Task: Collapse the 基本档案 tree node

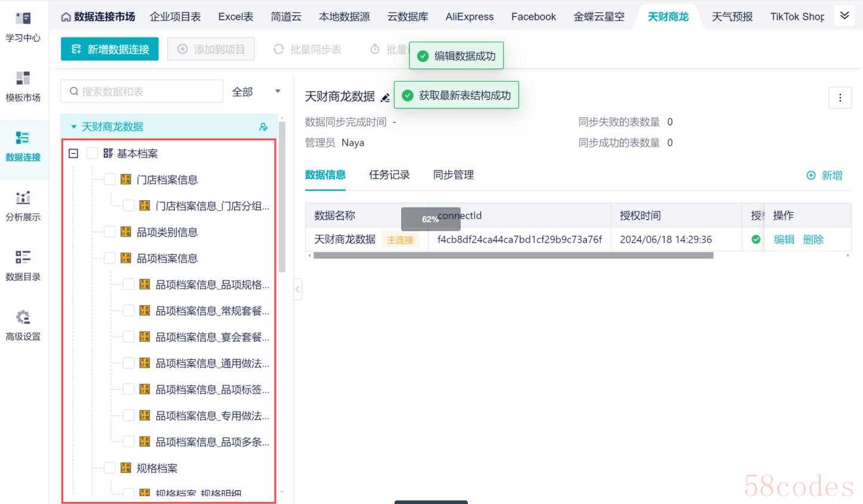Action: [73, 153]
